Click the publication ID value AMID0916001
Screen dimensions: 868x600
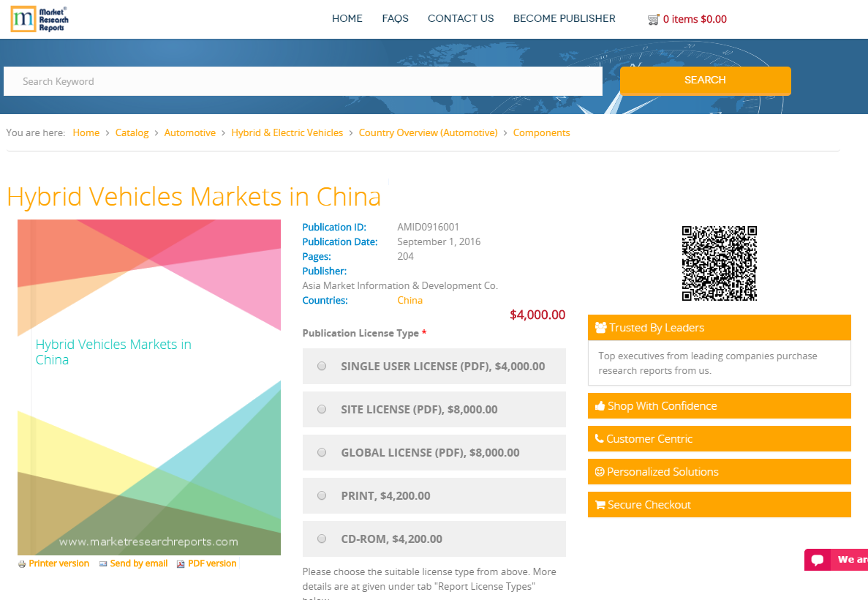click(428, 227)
